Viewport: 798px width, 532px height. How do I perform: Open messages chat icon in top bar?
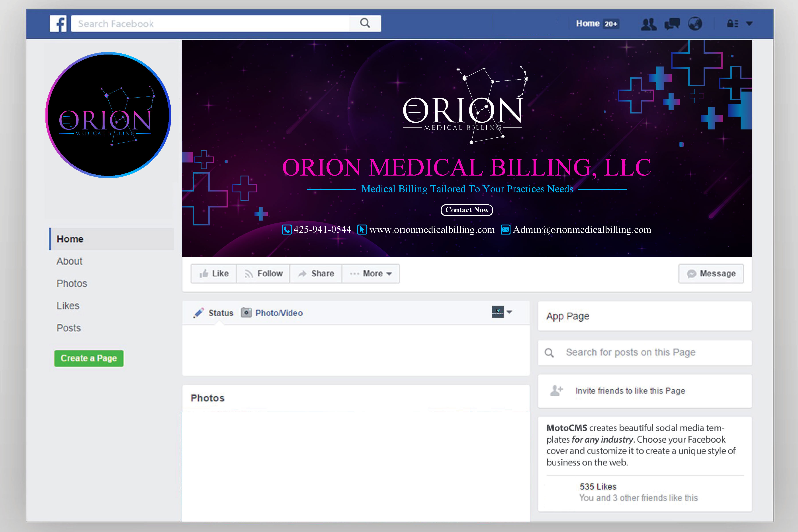(x=672, y=24)
